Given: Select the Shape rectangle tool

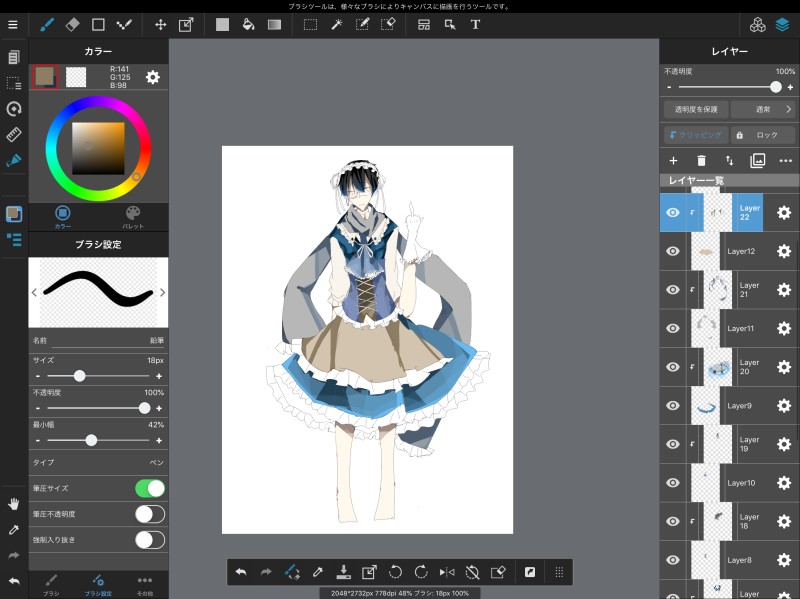Looking at the screenshot, I should pyautogui.click(x=98, y=24).
